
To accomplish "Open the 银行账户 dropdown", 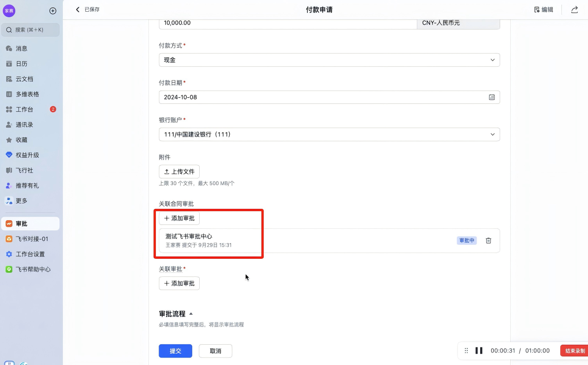I will [329, 135].
